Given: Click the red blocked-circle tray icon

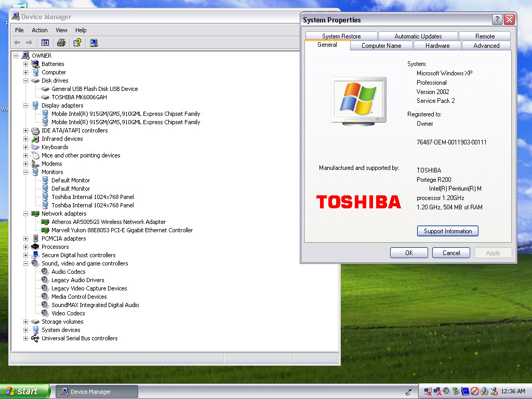Looking at the screenshot, I should [x=475, y=391].
